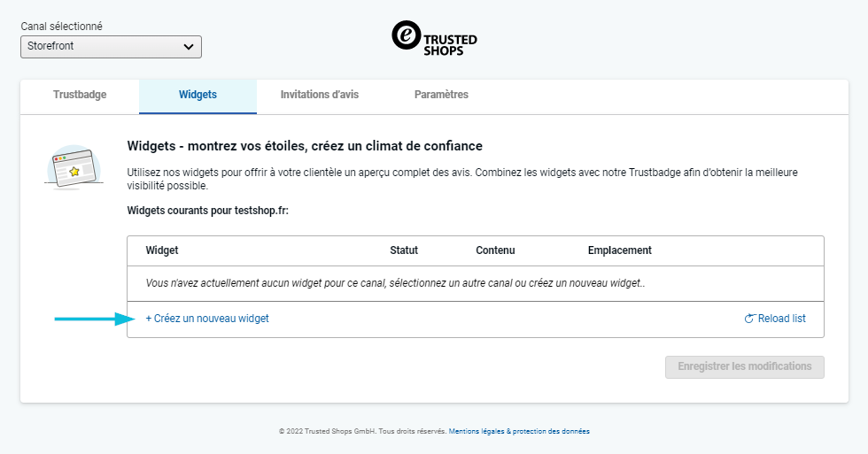Viewport: 868px width, 454px height.
Task: Click the Emplacement column header
Action: (619, 250)
